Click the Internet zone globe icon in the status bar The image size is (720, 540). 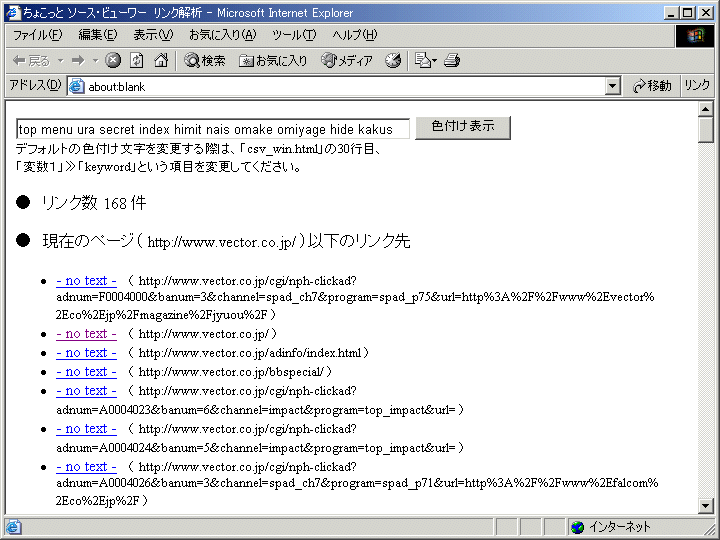[577, 527]
